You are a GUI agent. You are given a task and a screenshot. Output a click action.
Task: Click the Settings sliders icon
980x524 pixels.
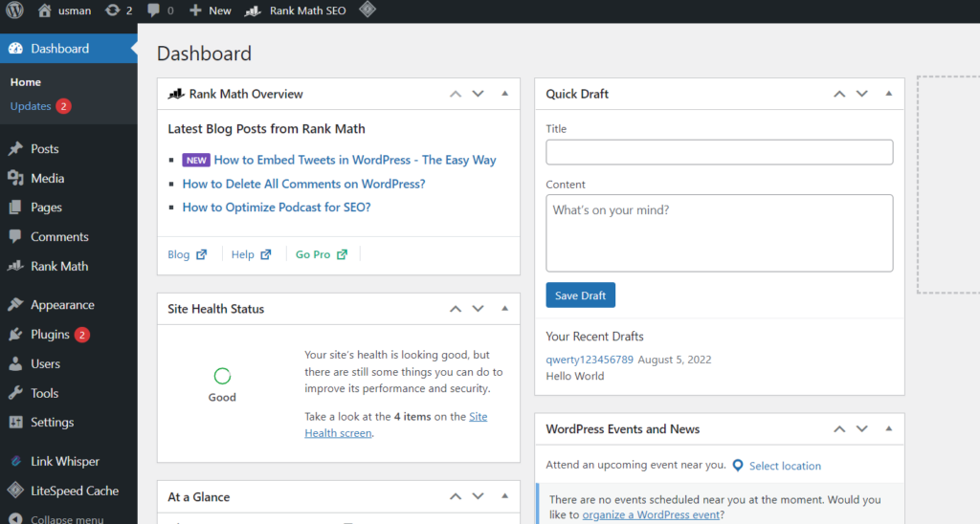click(x=15, y=423)
